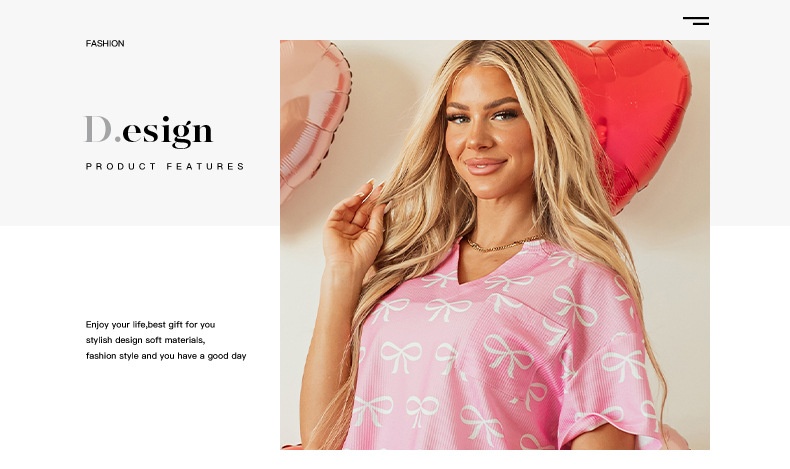Click the "Enjoy your life, best gift" line
790x469 pixels.
[x=150, y=324]
